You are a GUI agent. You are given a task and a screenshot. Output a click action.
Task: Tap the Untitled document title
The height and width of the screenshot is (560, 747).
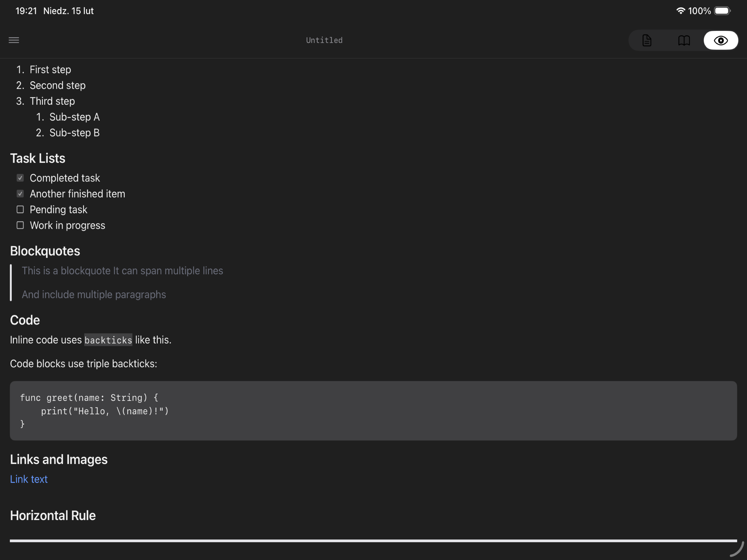[x=324, y=40]
